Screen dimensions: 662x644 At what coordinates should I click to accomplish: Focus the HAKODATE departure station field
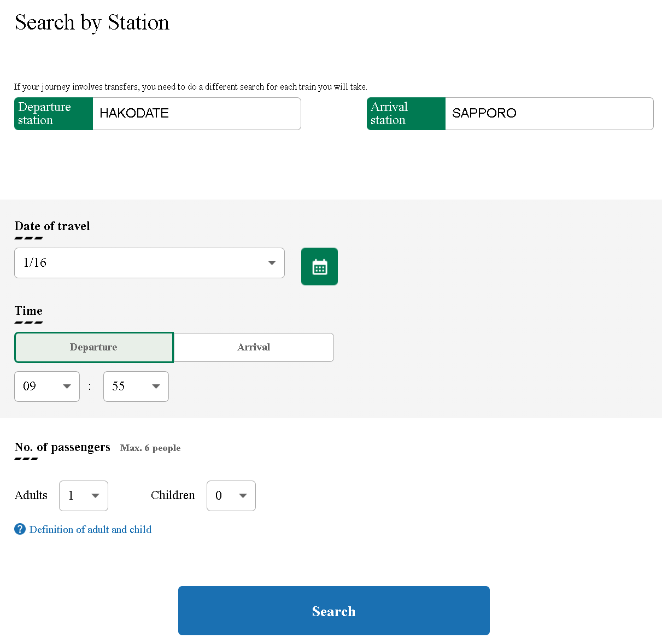tap(197, 114)
